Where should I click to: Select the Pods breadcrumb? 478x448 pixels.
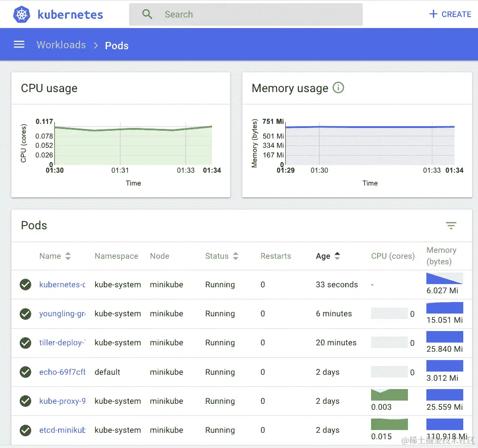click(x=117, y=46)
